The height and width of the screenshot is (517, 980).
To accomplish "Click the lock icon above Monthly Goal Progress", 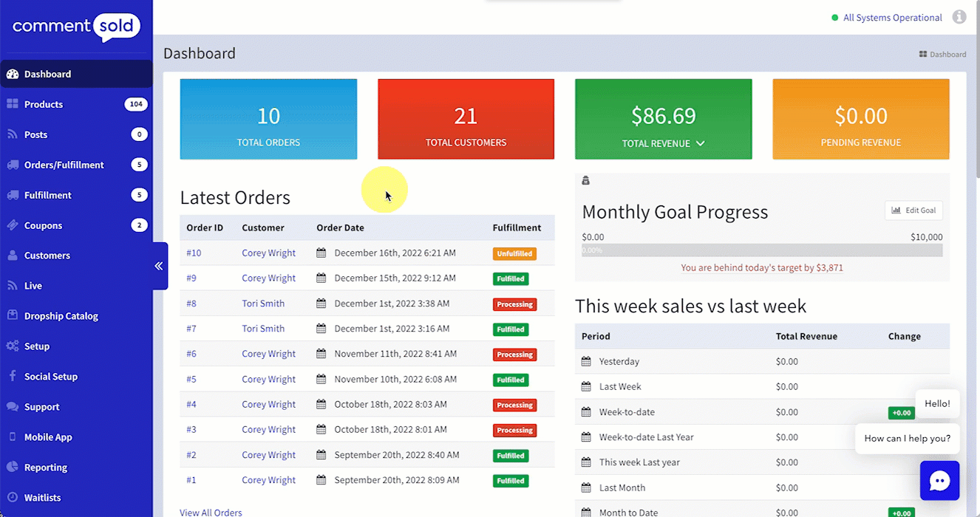I will [x=586, y=180].
